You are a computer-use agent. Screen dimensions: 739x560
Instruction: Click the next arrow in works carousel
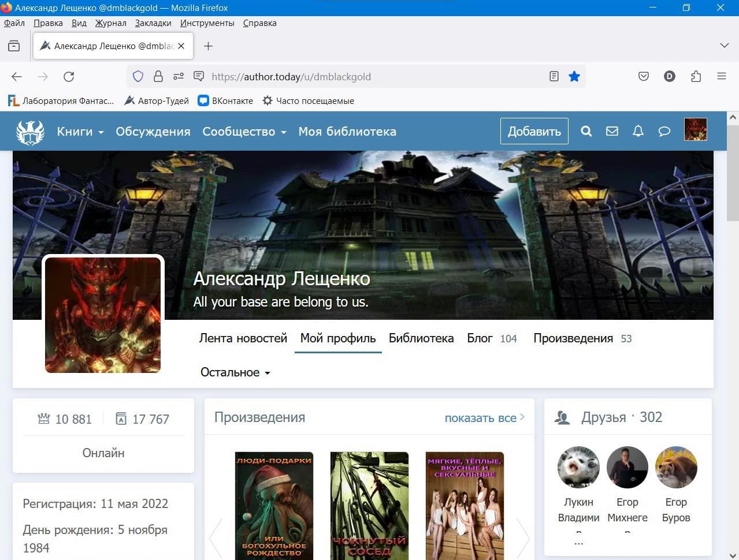click(522, 537)
